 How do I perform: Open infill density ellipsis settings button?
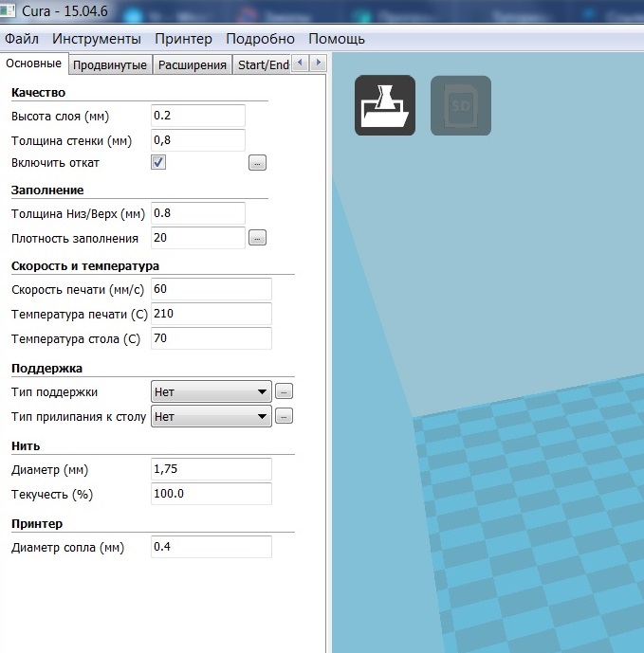point(257,238)
